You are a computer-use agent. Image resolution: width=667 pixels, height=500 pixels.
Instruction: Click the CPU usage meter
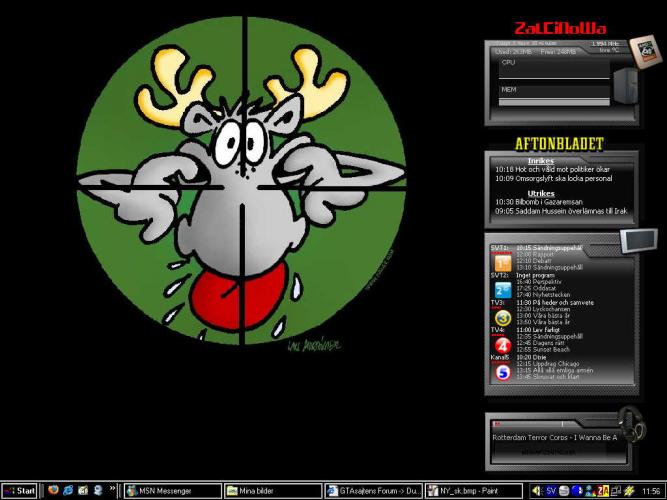click(x=554, y=69)
